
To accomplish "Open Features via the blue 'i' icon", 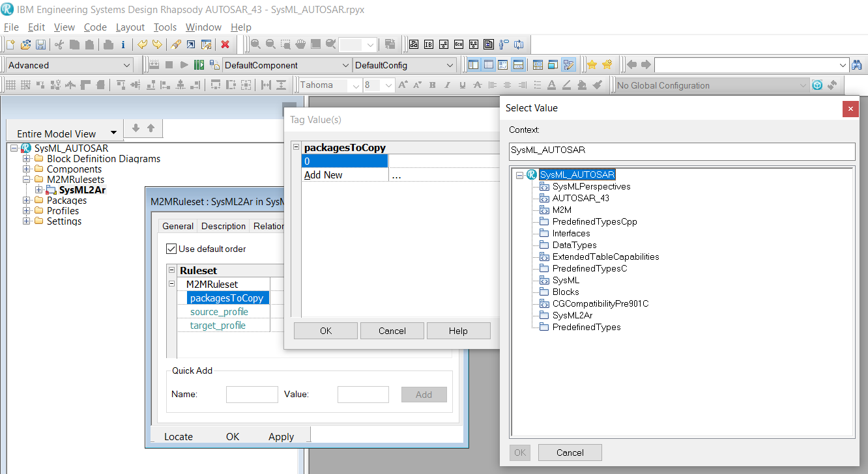I will coord(123,44).
